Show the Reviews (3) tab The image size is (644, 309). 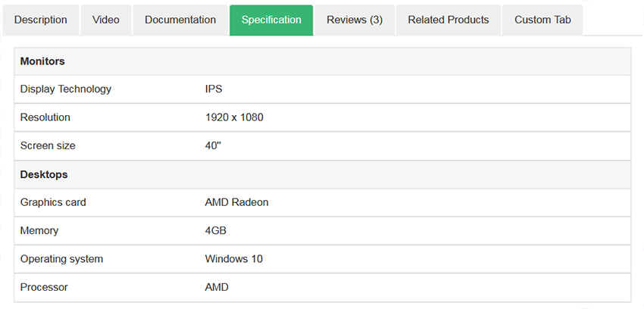coord(355,20)
